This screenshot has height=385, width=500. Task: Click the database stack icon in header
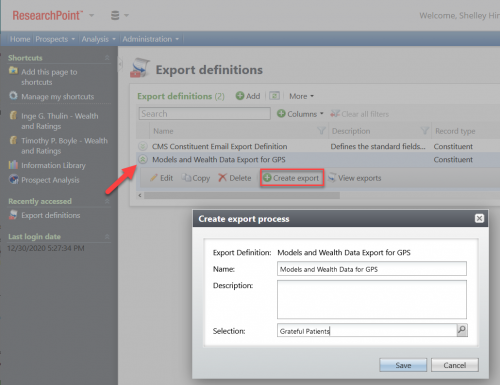(x=115, y=15)
